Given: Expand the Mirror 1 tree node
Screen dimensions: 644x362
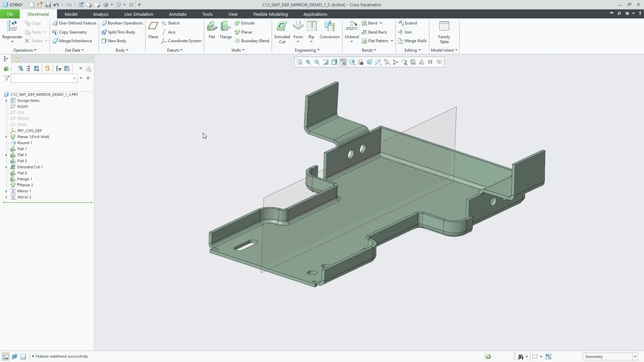Looking at the screenshot, I should pyautogui.click(x=6, y=191).
